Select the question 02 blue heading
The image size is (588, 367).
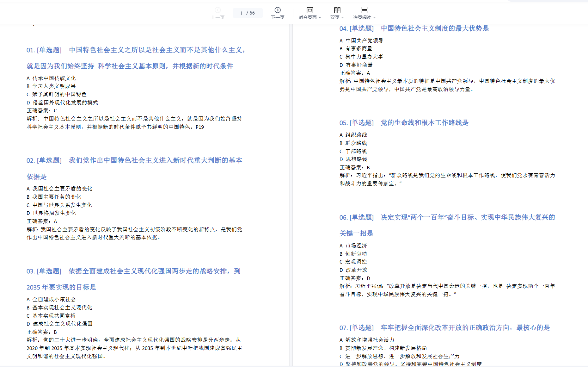[134, 160]
